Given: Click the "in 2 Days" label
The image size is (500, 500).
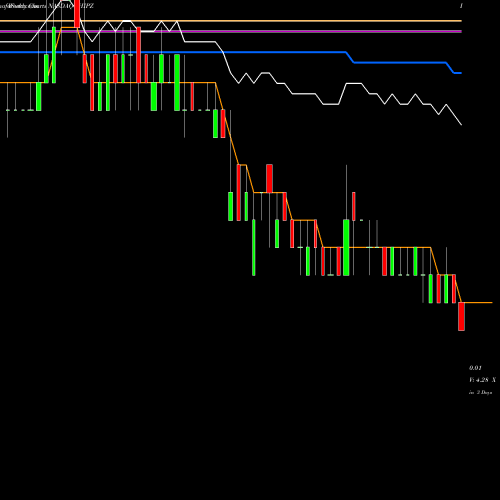Looking at the screenshot, I should click(x=480, y=393).
